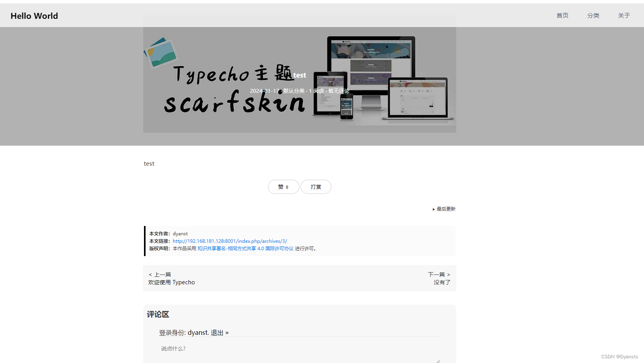Expand the 最后更新 disclosure section
The height and width of the screenshot is (363, 644).
(x=446, y=209)
